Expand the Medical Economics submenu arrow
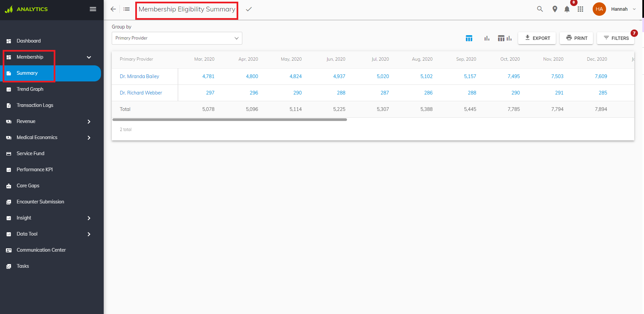This screenshot has width=644, height=314. pyautogui.click(x=89, y=137)
